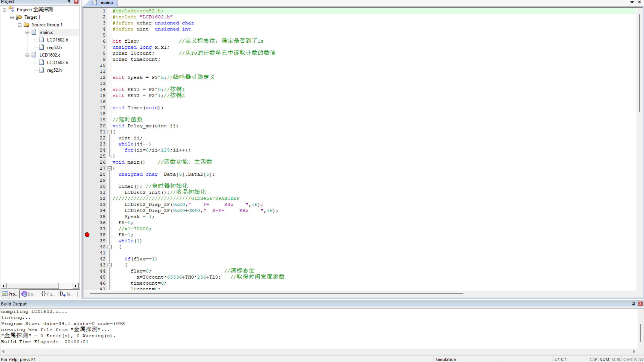Pin the Build Output panel

633,304
